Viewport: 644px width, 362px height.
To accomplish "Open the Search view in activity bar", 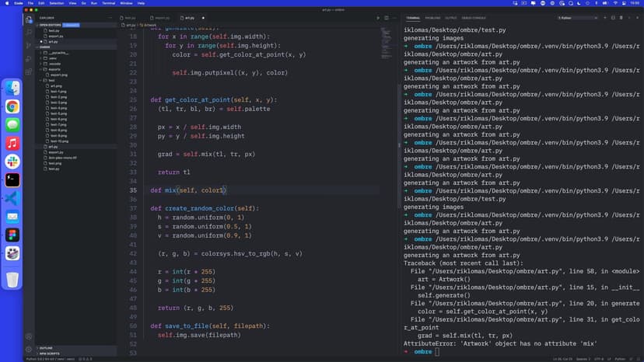I will [29, 32].
